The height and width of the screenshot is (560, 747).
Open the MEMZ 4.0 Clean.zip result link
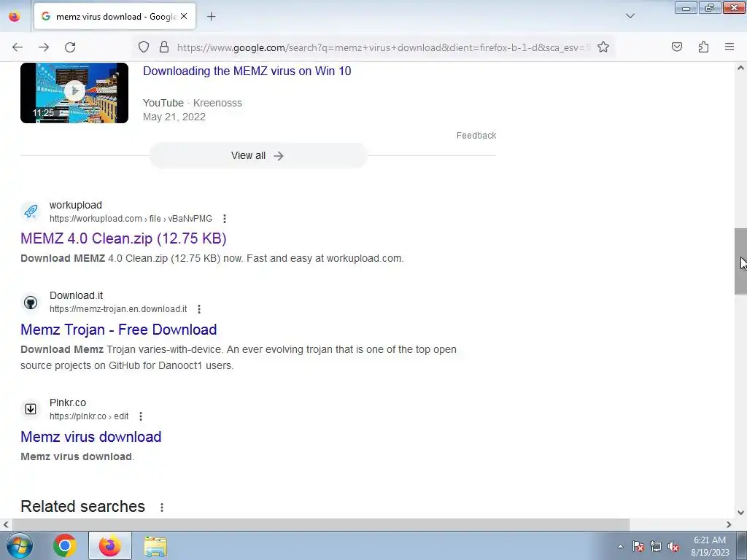(123, 238)
